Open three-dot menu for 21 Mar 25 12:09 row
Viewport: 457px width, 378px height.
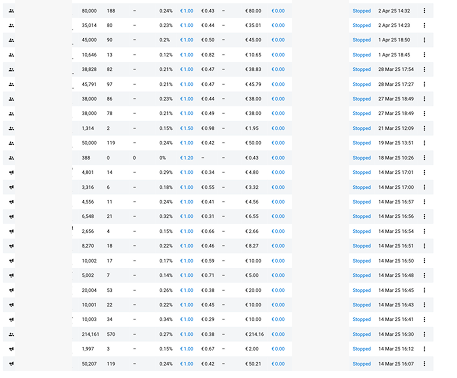point(424,128)
